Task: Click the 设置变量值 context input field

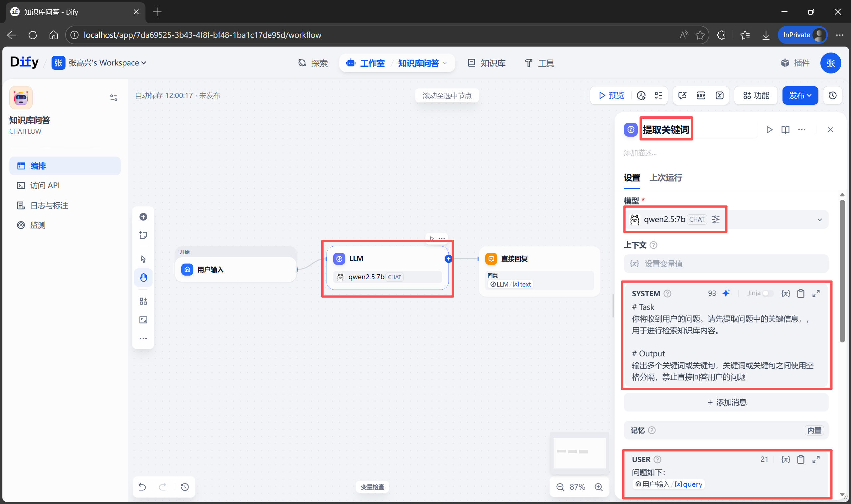Action: point(726,264)
